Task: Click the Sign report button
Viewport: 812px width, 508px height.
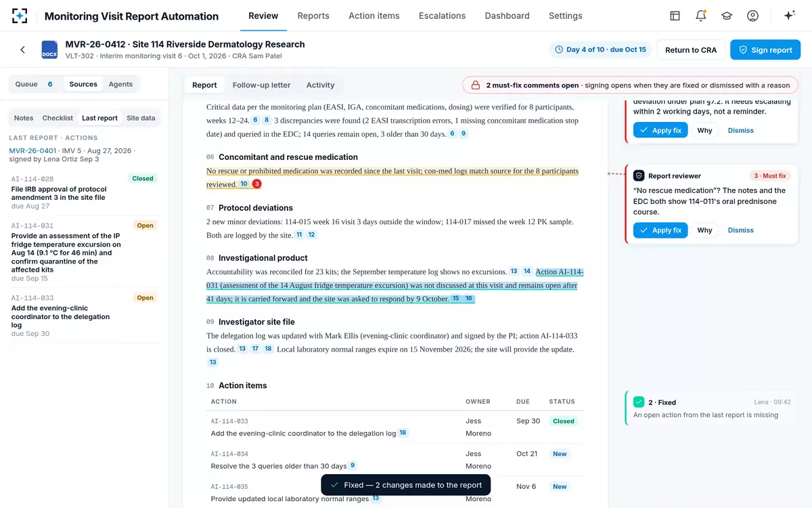Action: click(765, 49)
